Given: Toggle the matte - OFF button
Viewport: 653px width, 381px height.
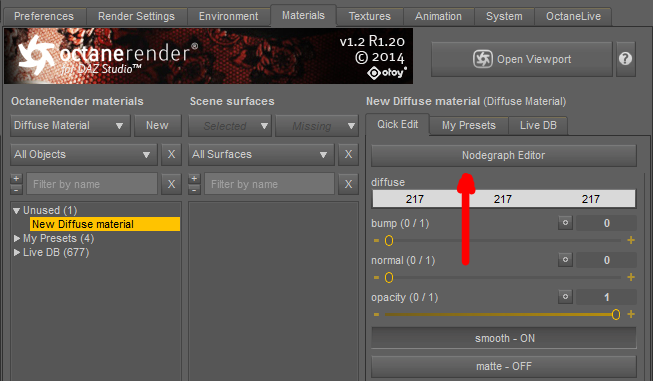Looking at the screenshot, I should pos(504,366).
